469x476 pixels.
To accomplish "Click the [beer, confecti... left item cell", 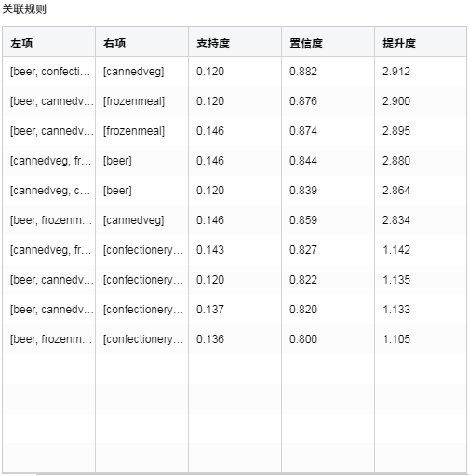I will coord(50,72).
